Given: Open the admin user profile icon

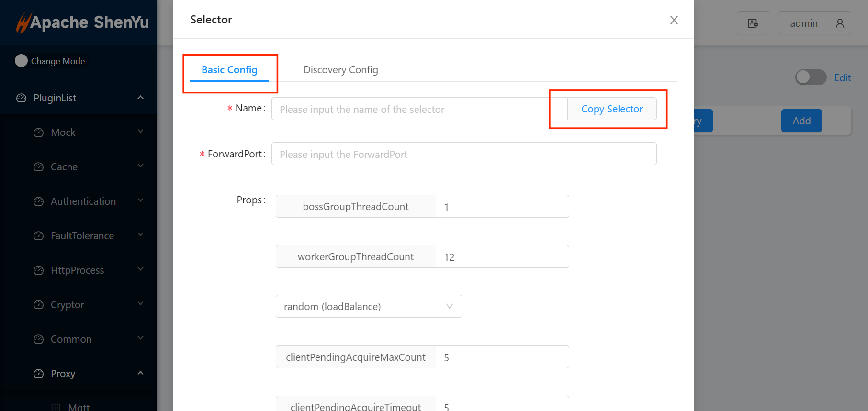Looking at the screenshot, I should pos(840,23).
